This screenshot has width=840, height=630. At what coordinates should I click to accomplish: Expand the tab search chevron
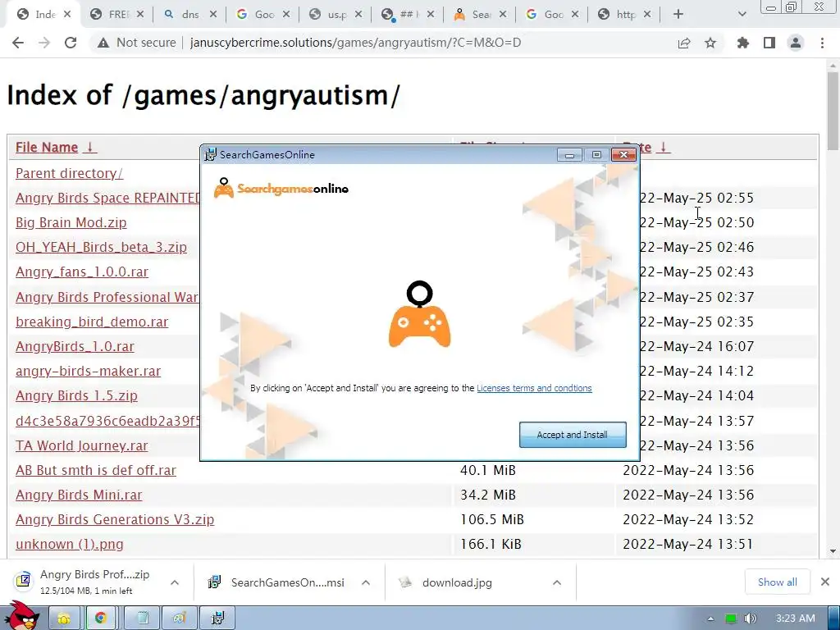[742, 15]
